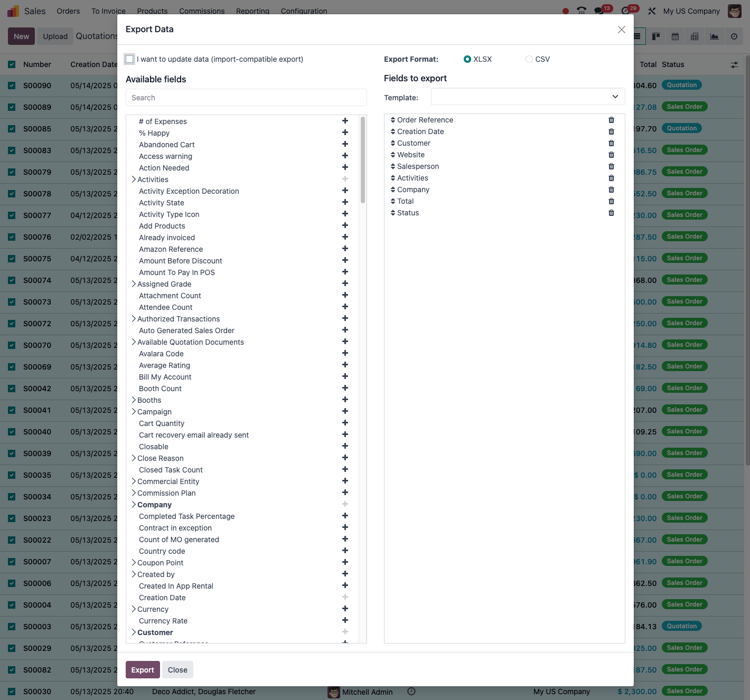
Task: Open the calendar view icon
Action: click(675, 36)
